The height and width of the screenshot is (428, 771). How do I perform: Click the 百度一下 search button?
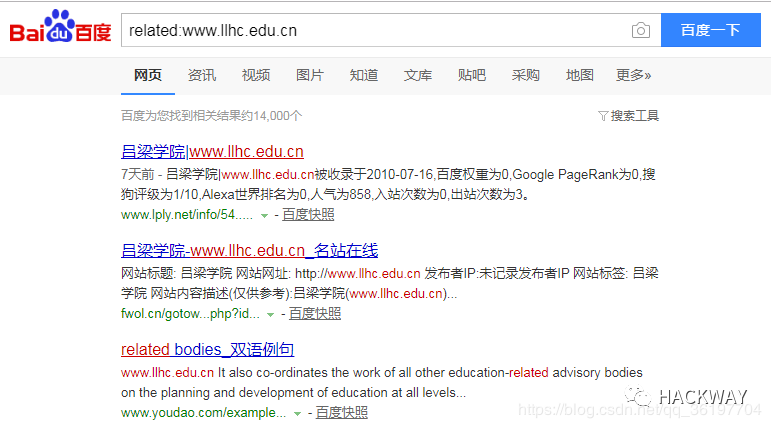711,30
